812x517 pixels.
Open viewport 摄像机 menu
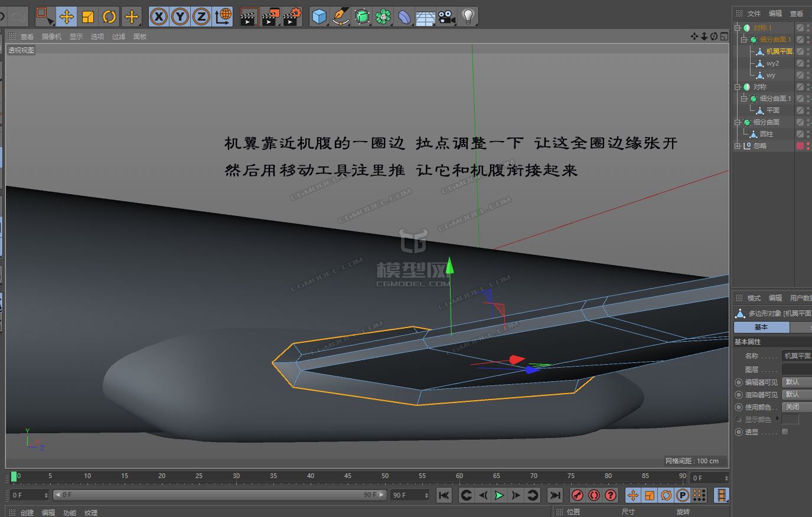pyautogui.click(x=51, y=37)
